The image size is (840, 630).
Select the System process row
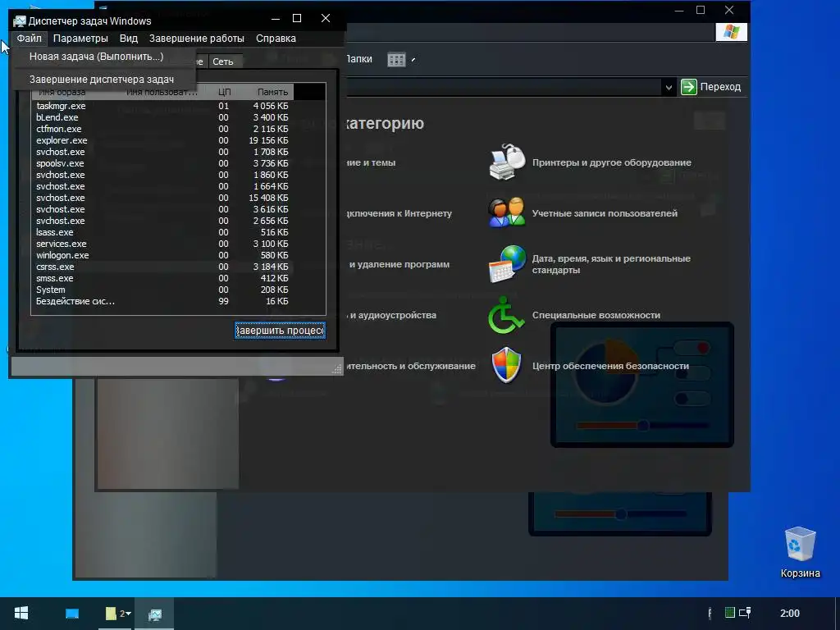tap(162, 290)
